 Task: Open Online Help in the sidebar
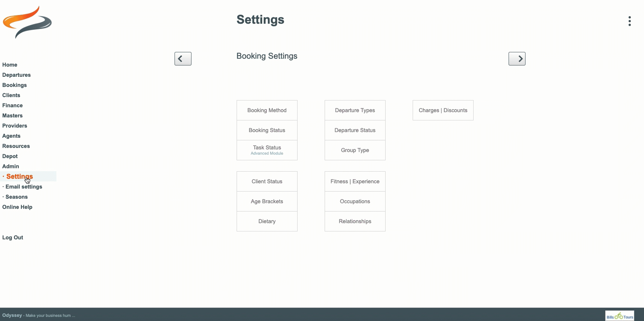[17, 207]
